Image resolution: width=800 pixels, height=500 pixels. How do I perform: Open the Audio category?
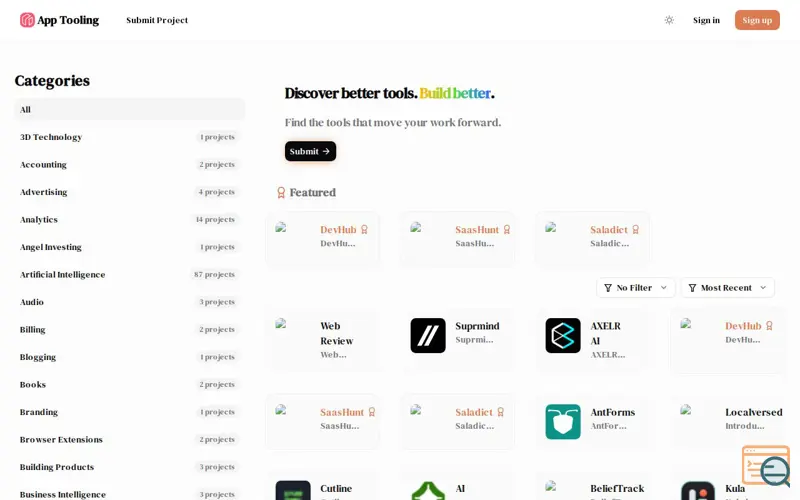130,302
